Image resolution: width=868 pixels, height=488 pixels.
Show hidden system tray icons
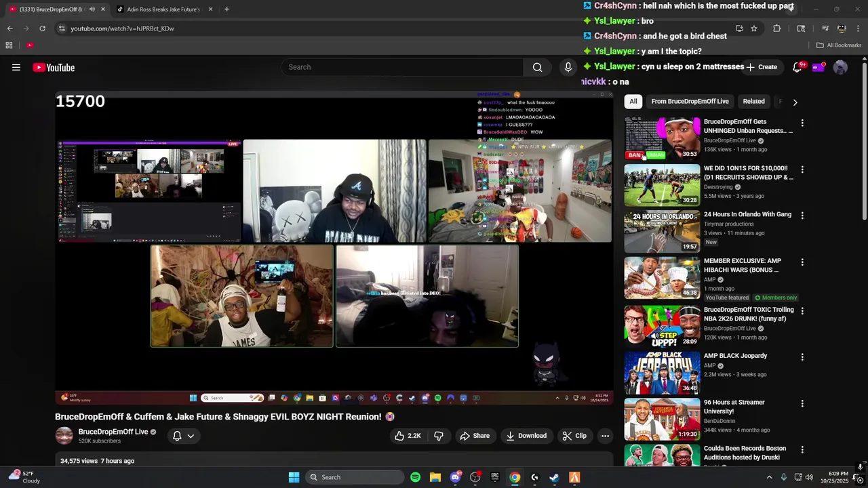coord(769,477)
